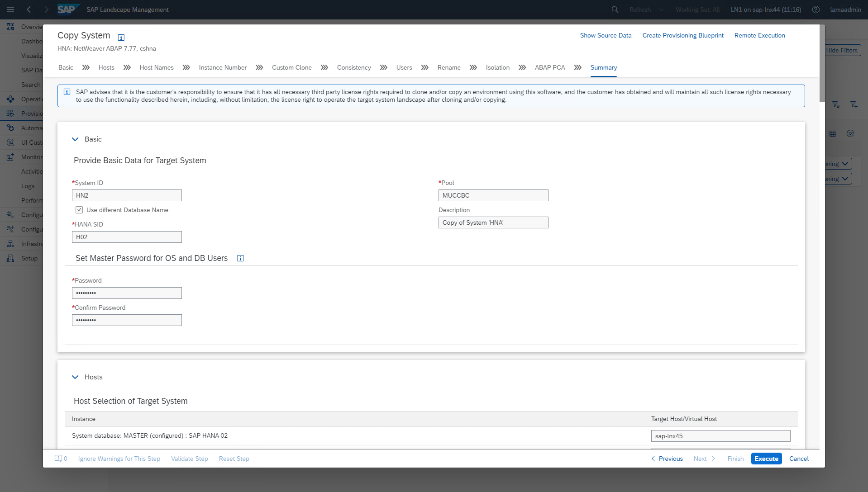Click the Description input field
Screen dimensions: 868x492
(x=493, y=222)
